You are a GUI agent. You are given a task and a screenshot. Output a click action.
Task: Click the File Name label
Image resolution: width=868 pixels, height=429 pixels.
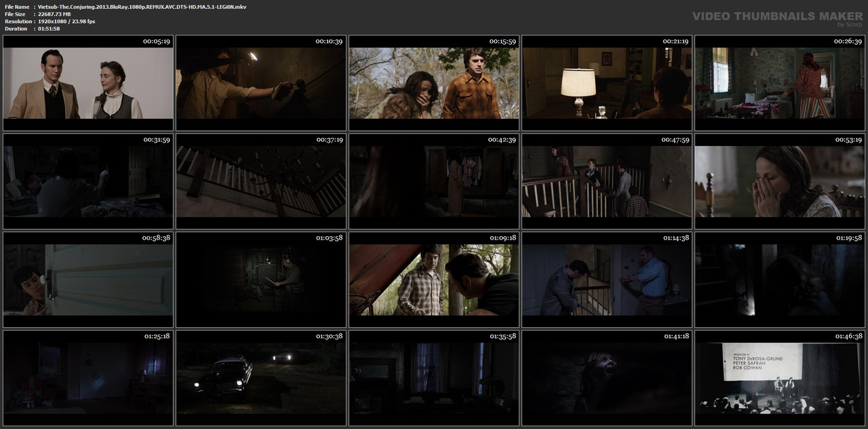(x=17, y=7)
